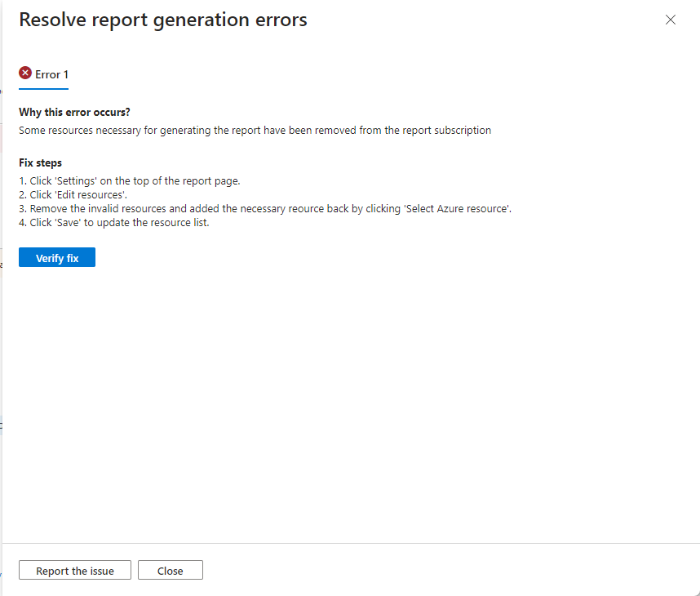Viewport: 700px width, 596px height.
Task: Click the 'Why this error occurs?' heading
Action: pyautogui.click(x=74, y=112)
